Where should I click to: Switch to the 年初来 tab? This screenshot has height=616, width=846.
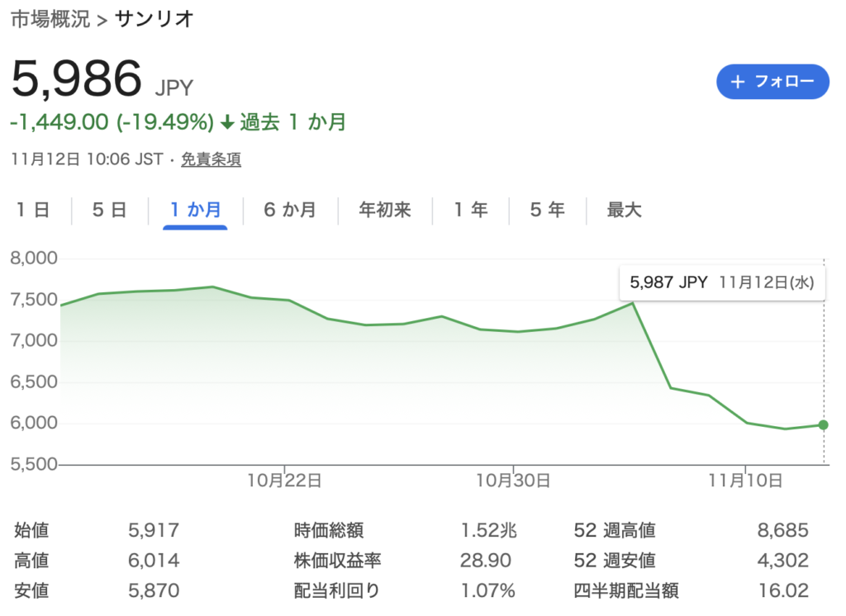[384, 211]
